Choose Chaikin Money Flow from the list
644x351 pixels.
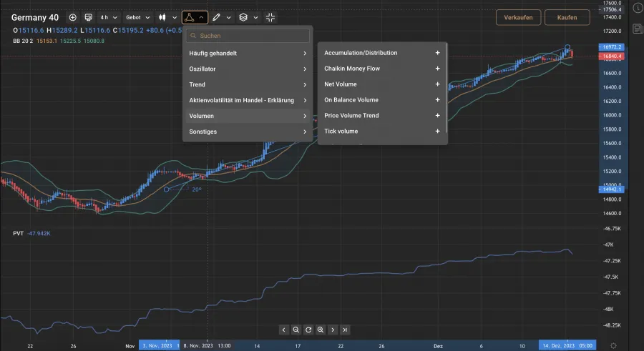352,68
